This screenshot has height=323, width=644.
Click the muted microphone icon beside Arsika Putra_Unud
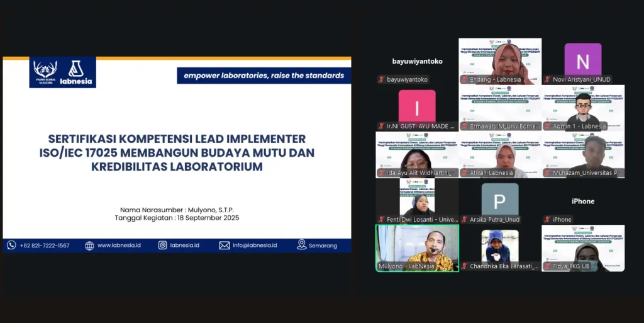(464, 220)
